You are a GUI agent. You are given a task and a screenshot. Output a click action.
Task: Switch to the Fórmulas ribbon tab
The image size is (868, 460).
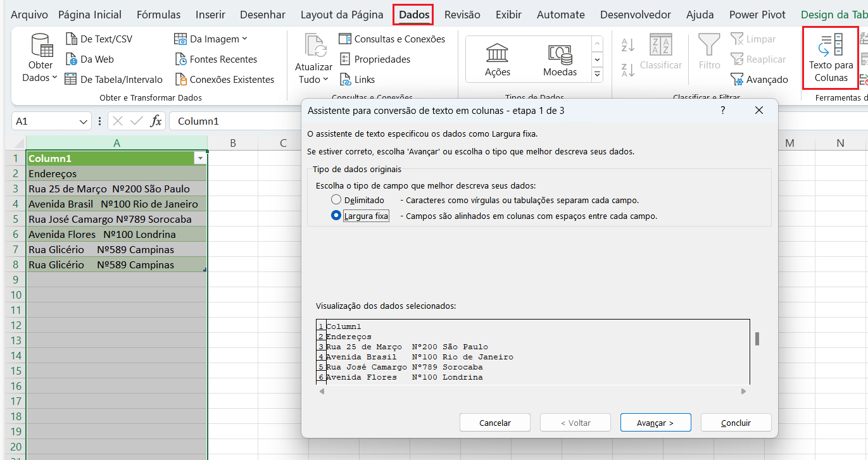click(158, 15)
